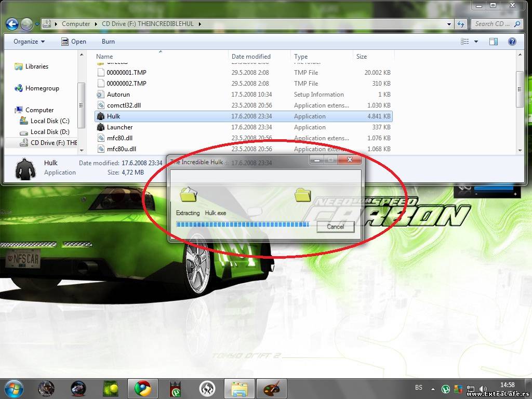Screen dimensions: 532x399
Task: Select the Autorun setup information file
Action: [x=243, y=95]
